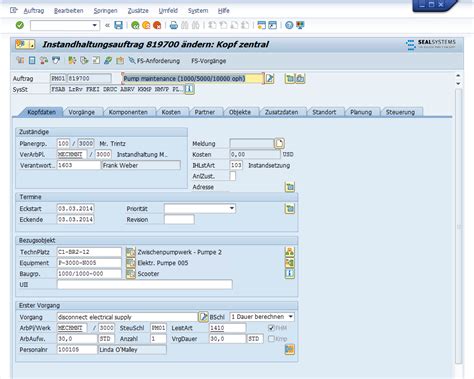474x379 pixels.
Task: Switch to the Zusatzdaten tab
Action: [x=281, y=112]
